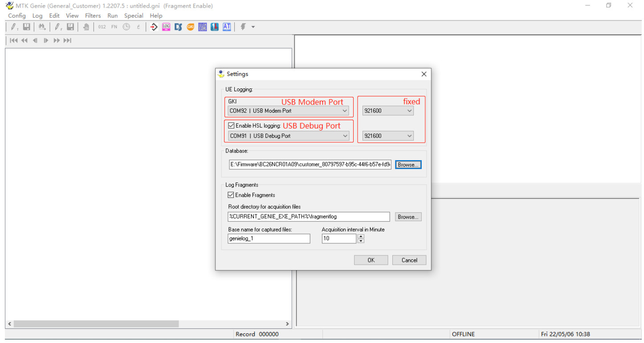Viewport: 644px width, 343px height.
Task: Jump to first record playback button
Action: 14,40
